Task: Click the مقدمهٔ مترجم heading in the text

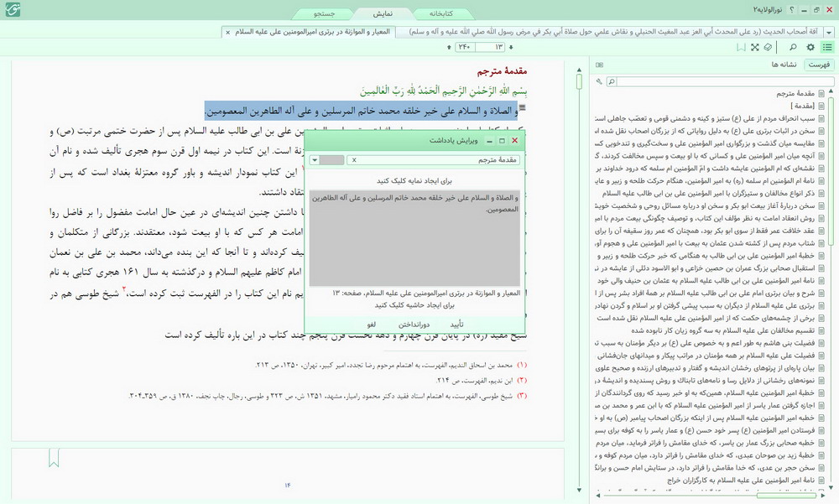Action: point(502,70)
